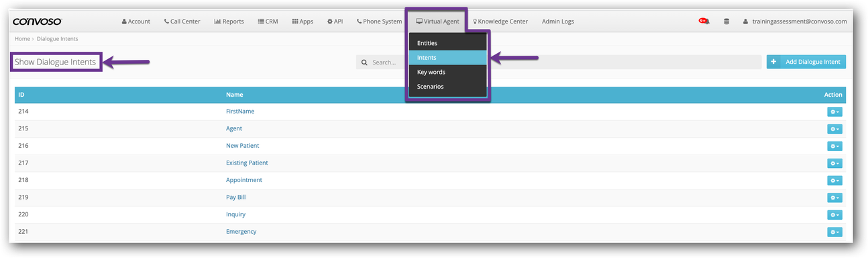Click the Virtual Agent menu

point(438,21)
